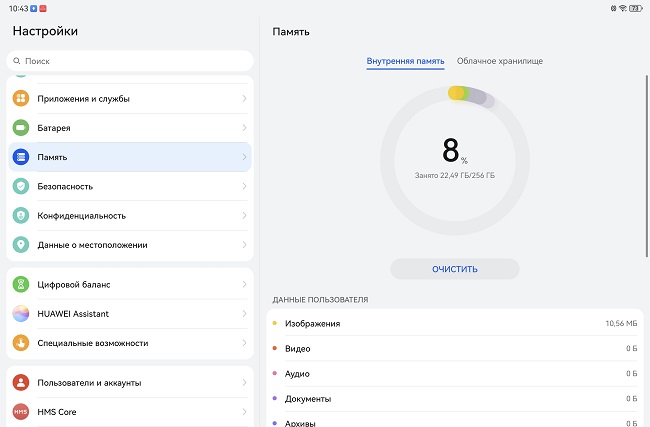Tap the Цифровой баланс hourglass icon
The height and width of the screenshot is (427, 650).
pos(21,284)
